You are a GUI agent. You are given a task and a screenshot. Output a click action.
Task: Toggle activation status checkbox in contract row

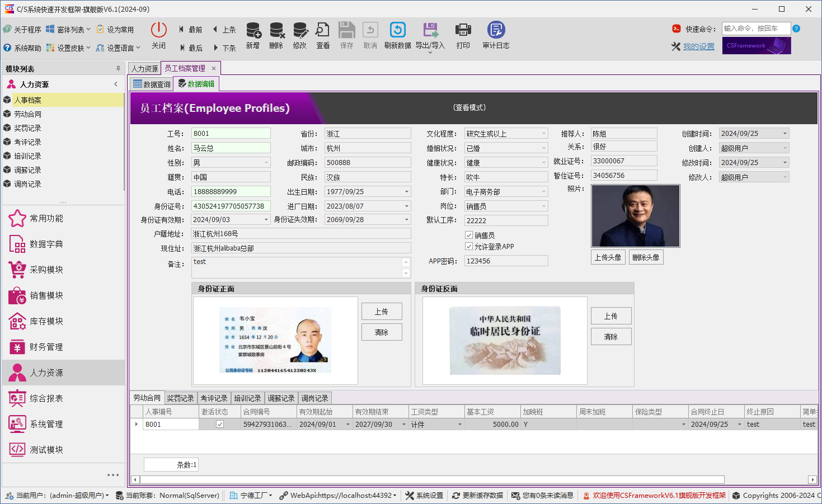[220, 424]
